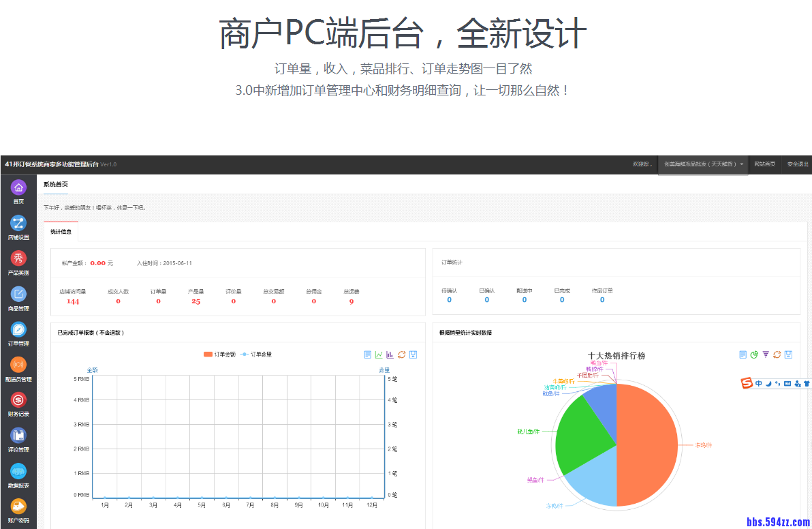This screenshot has width=812, height=529.
Task: Save the pie chart as image
Action: [788, 354]
